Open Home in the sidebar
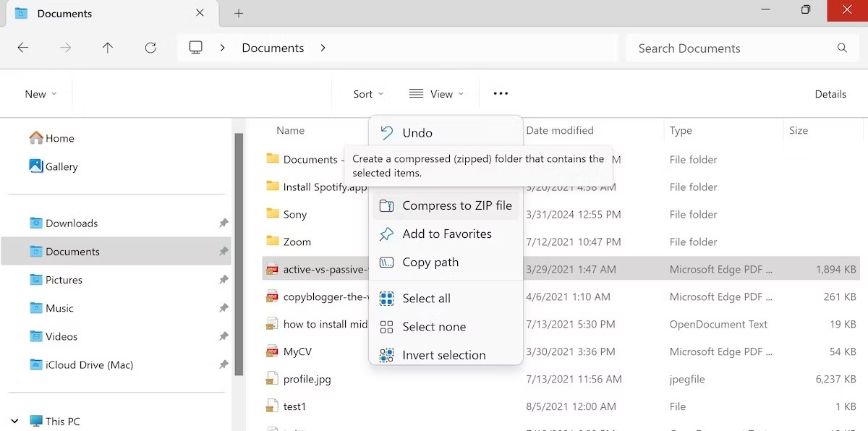Viewport: 868px width, 431px height. (51, 138)
